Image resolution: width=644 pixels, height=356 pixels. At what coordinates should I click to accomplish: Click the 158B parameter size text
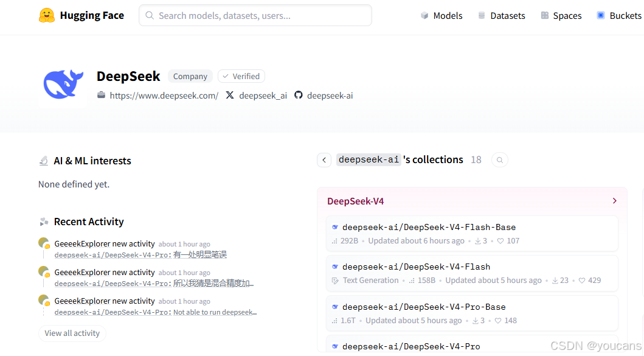426,281
